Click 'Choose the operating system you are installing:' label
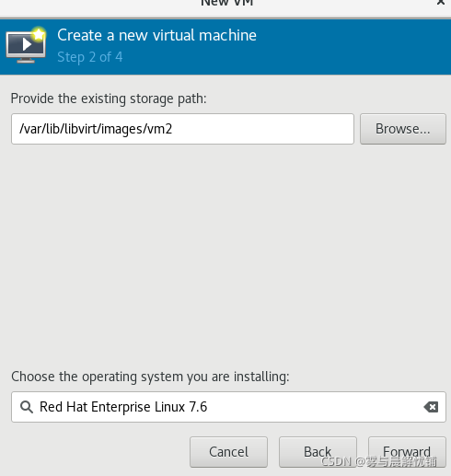This screenshot has width=451, height=476. 150,377
